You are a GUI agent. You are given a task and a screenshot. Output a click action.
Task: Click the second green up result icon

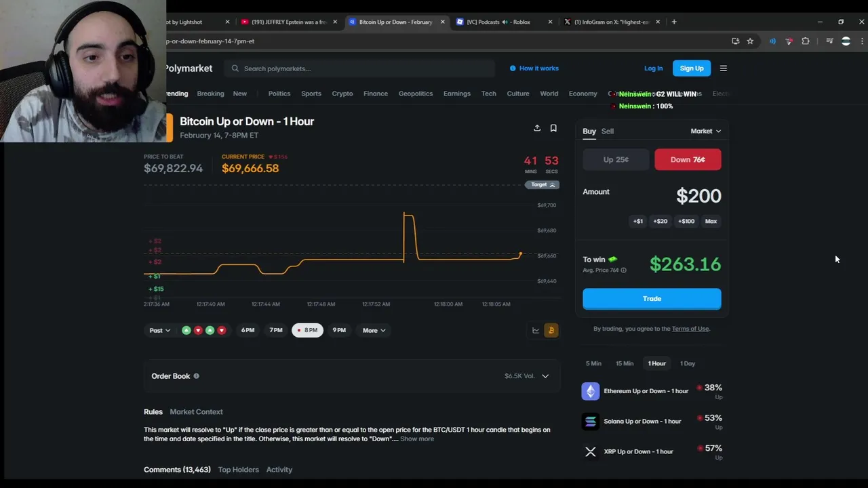click(210, 330)
